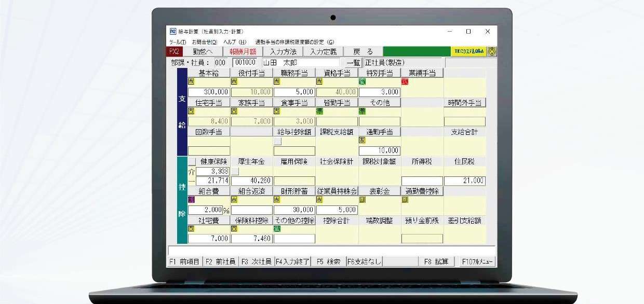Click the green 準 badge above 皆勤手当

319,112
